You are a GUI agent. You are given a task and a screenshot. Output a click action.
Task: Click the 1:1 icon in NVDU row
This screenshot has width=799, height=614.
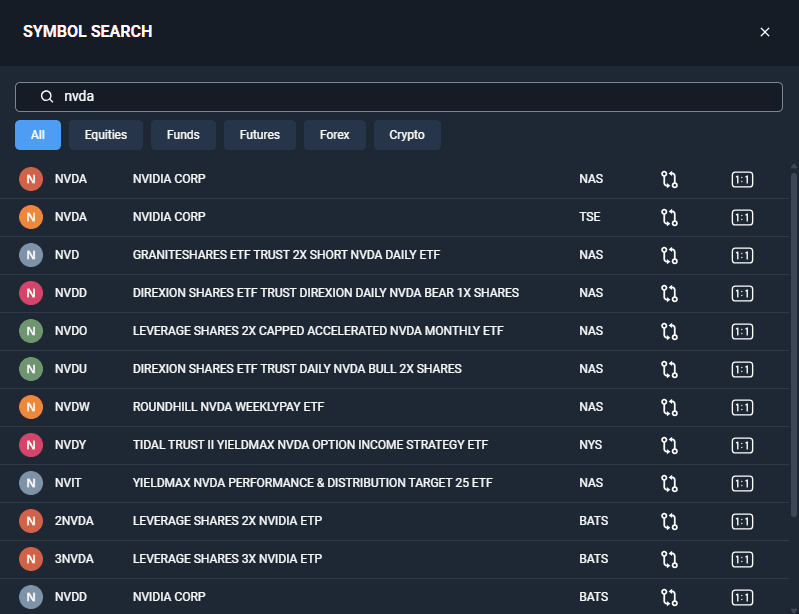click(742, 369)
